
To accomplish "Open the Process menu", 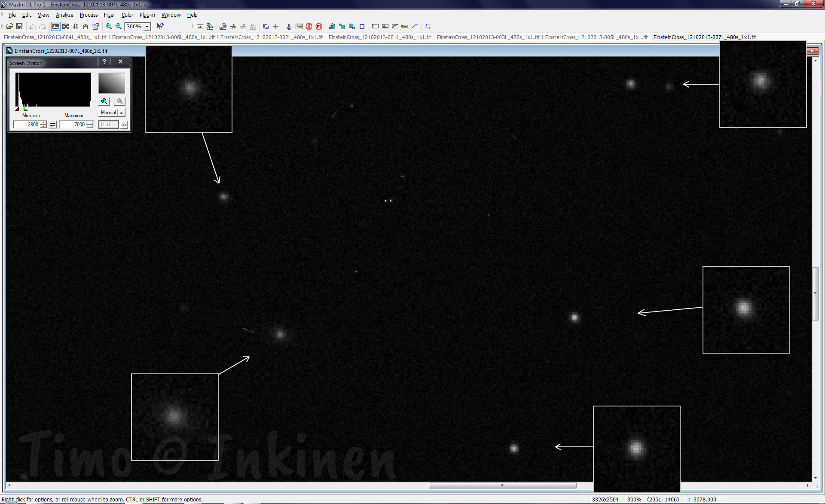I will 89,15.
